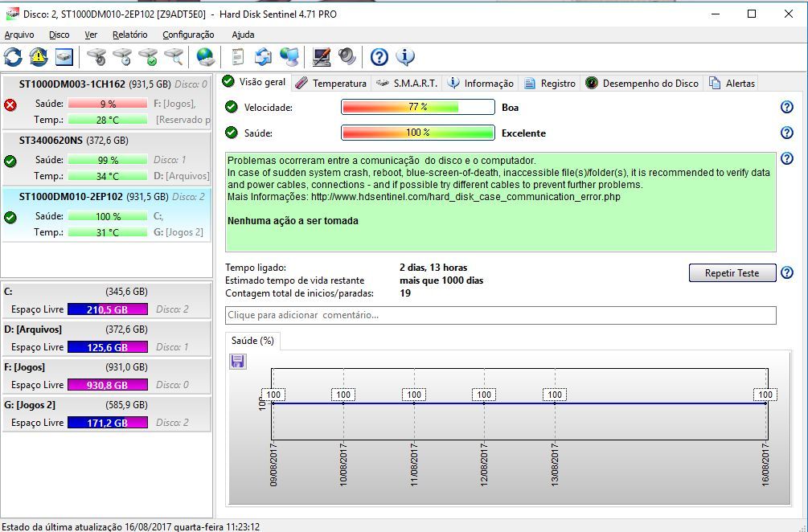The width and height of the screenshot is (808, 532).
Task: Click the Velocidade 77 % progress bar
Action: tap(418, 107)
